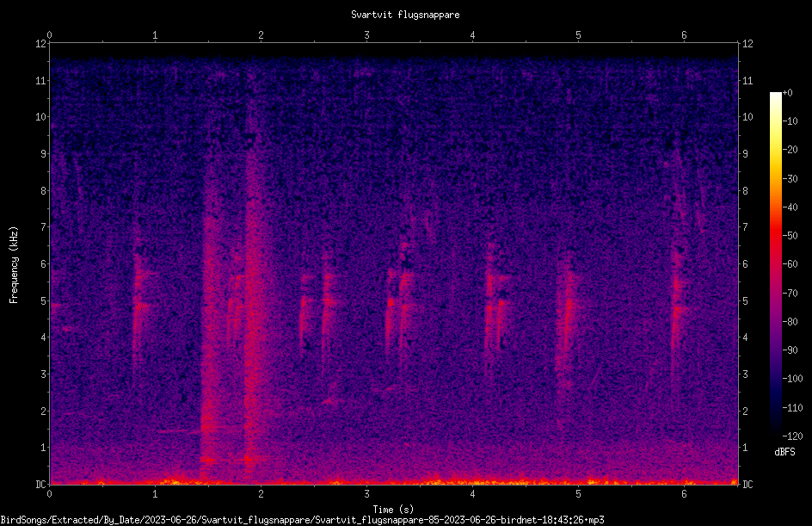
Task: Click the "-50" color scale label
Action: (x=790, y=236)
